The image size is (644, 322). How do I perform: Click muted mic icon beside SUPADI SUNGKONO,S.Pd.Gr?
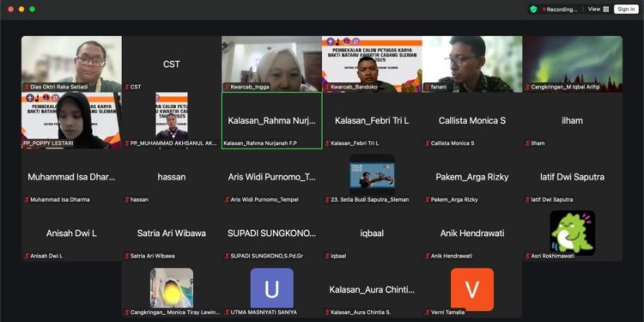[227, 256]
